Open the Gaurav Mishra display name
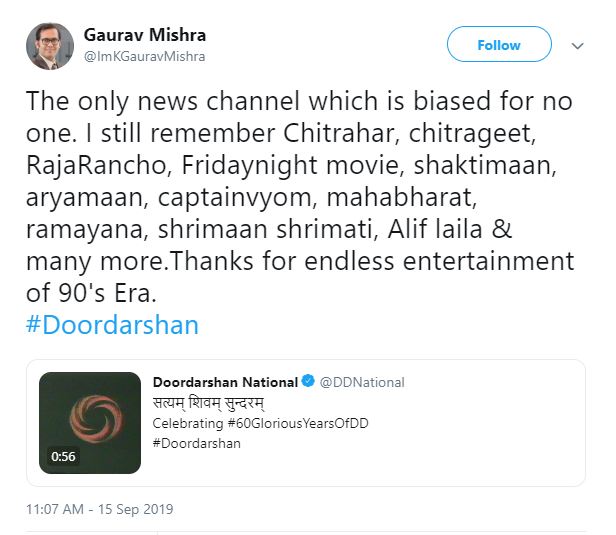 (x=145, y=36)
